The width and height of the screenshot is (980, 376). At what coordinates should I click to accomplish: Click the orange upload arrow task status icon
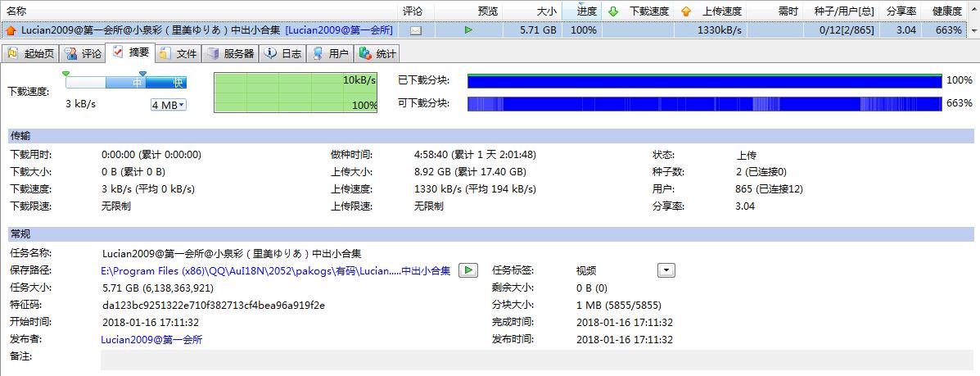pyautogui.click(x=11, y=30)
